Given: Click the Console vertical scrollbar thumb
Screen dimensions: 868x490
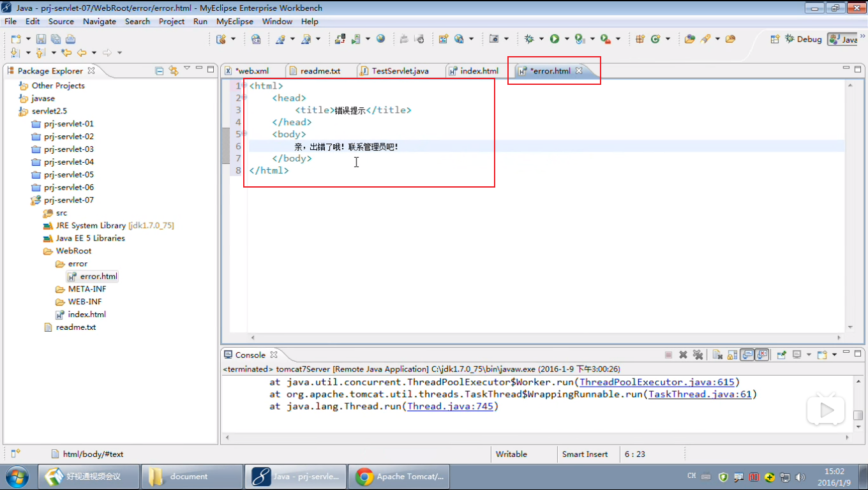Looking at the screenshot, I should (859, 415).
